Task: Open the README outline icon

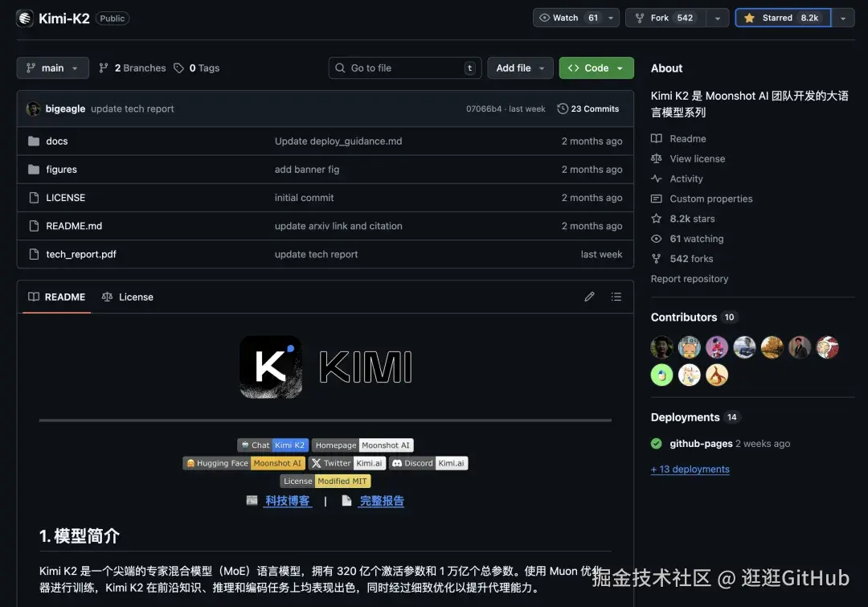Action: (x=616, y=297)
